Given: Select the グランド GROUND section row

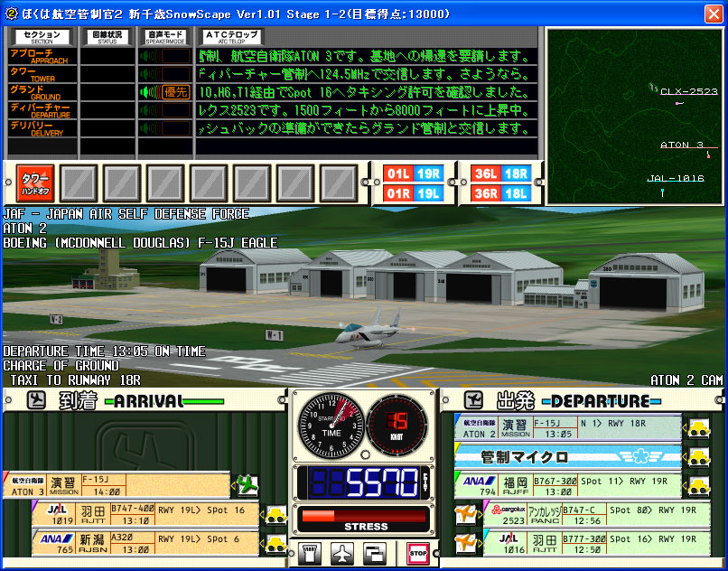Looking at the screenshot, I should tap(42, 92).
